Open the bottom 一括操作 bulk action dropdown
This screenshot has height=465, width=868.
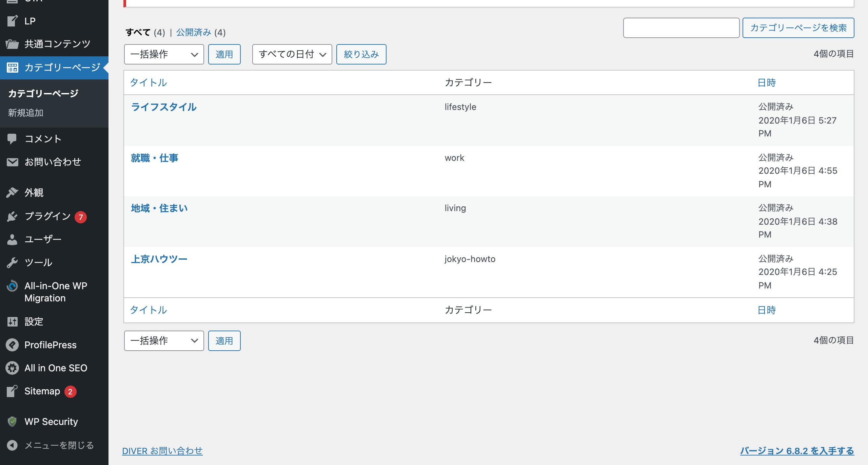[x=164, y=341]
